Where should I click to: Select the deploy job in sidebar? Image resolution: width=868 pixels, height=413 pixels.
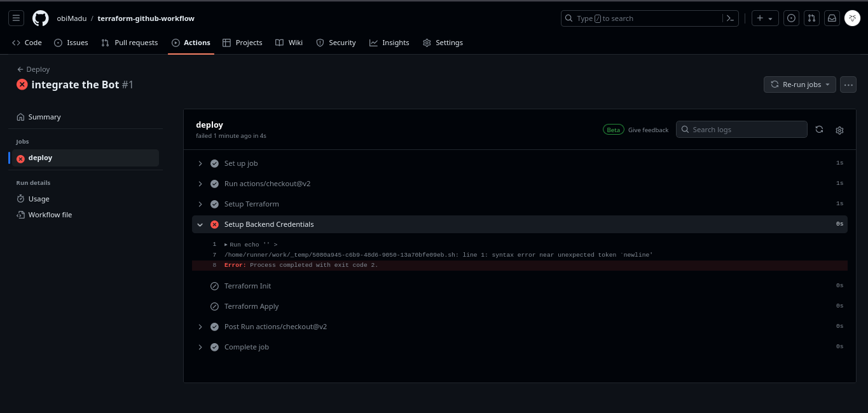(x=85, y=158)
